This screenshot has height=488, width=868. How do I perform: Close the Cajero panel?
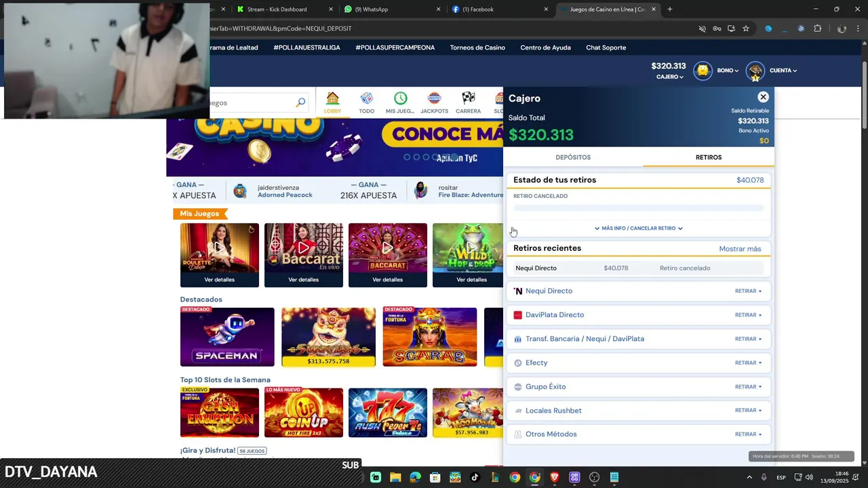[x=763, y=97]
